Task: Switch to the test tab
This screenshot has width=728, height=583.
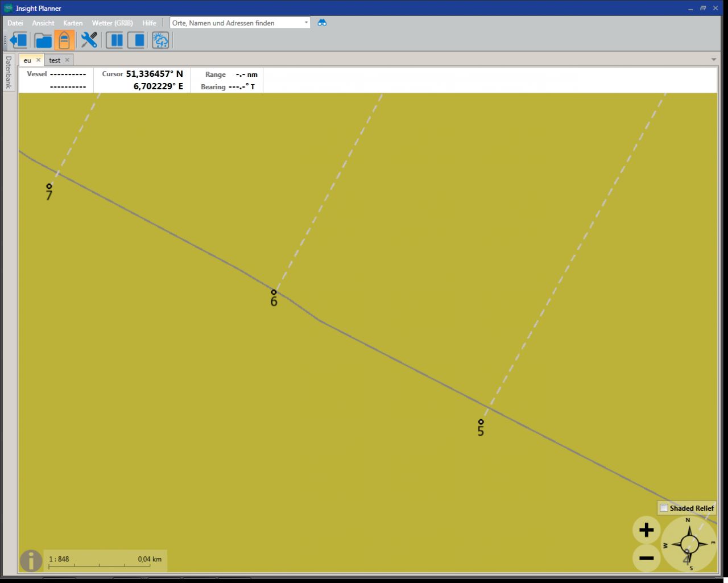Action: (x=55, y=60)
